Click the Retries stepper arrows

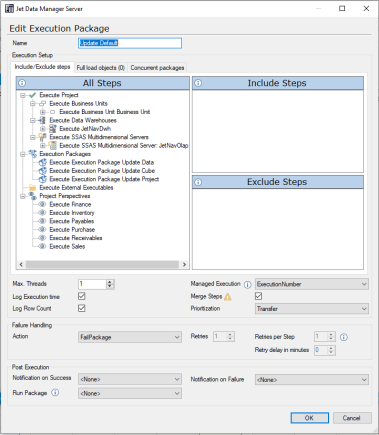[x=230, y=337]
